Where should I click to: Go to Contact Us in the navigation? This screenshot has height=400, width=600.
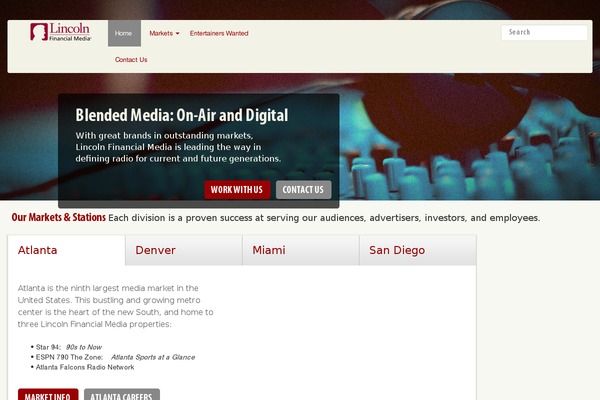131,60
